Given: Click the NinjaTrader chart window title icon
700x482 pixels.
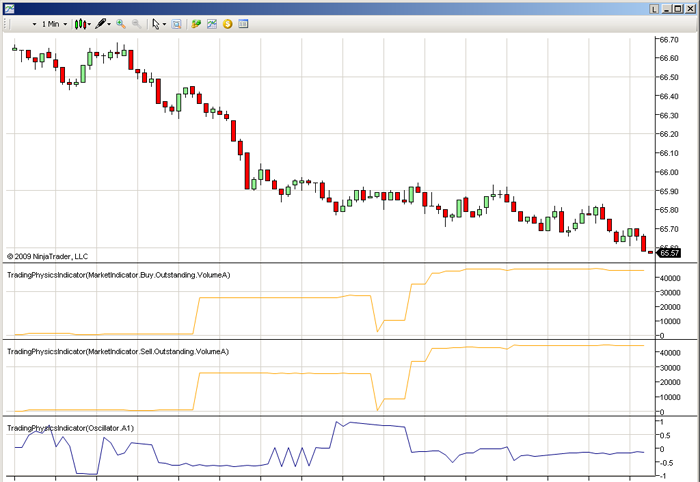Looking at the screenshot, I should [8, 7].
